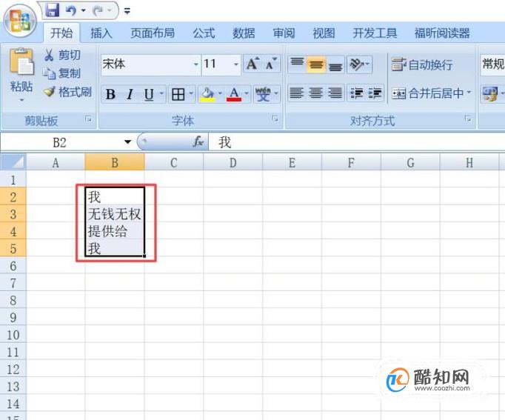This screenshot has width=505, height=420.
Task: Apply cell borders icon
Action: point(178,94)
